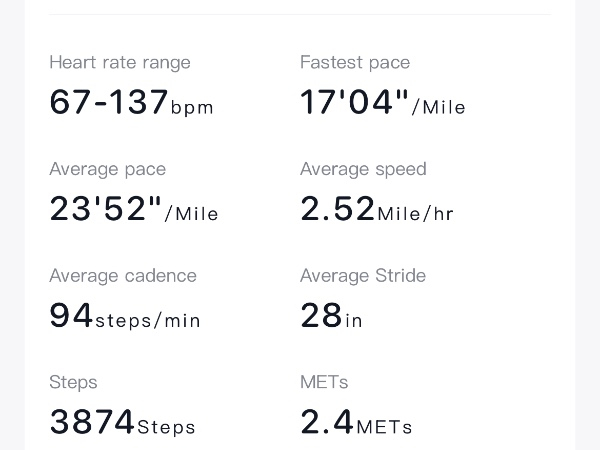Screen dimensions: 600x450
Task: Select the 28 stride length value
Action: 321,316
